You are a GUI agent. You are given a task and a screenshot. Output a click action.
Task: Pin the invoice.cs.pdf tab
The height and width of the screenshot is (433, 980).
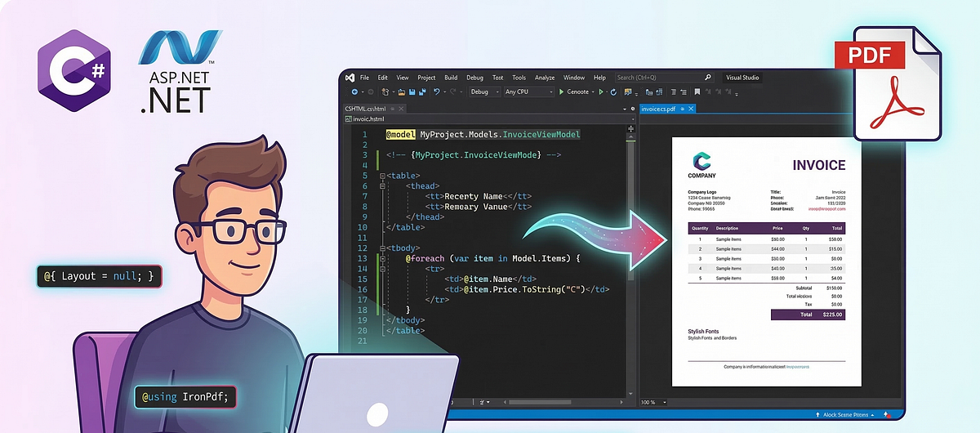[x=682, y=109]
